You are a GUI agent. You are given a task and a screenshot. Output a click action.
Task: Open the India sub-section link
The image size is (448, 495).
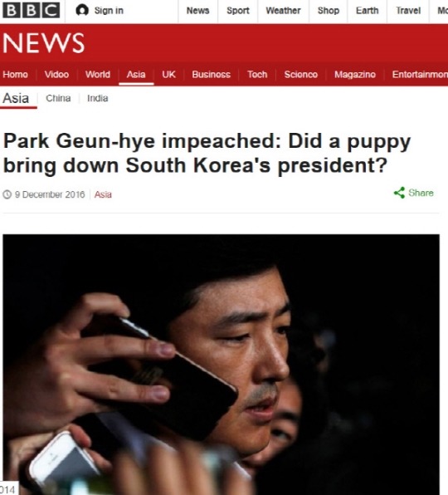pos(98,98)
